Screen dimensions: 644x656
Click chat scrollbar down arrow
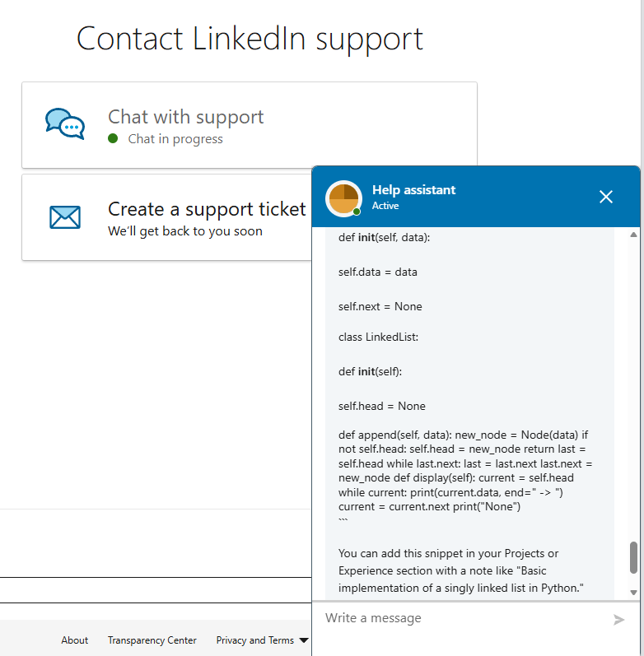point(633,593)
